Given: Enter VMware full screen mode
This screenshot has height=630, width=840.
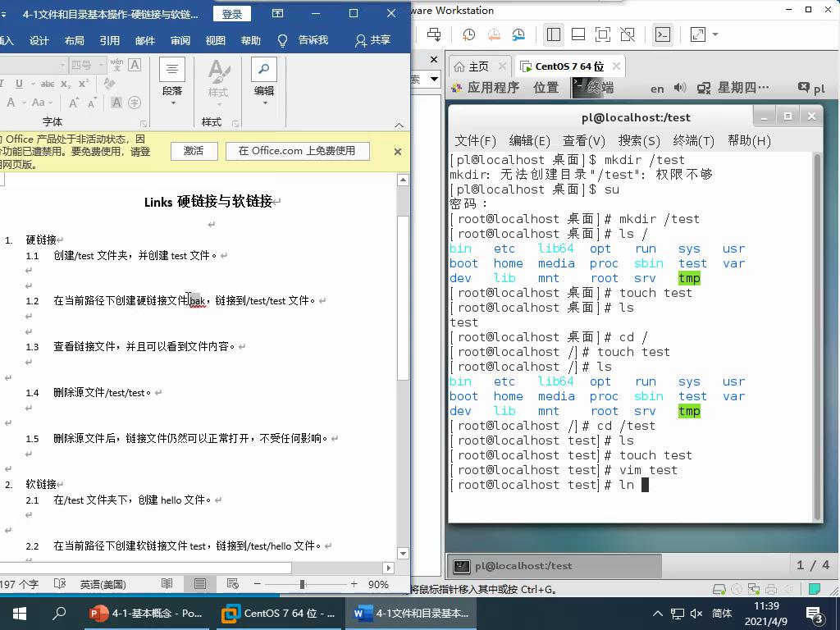Looking at the screenshot, I should pyautogui.click(x=603, y=34).
